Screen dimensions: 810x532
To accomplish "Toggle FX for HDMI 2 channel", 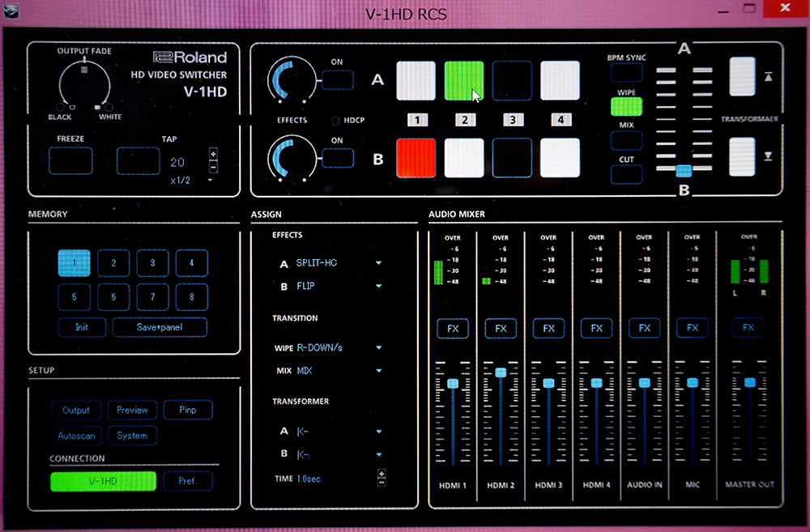I will (501, 329).
